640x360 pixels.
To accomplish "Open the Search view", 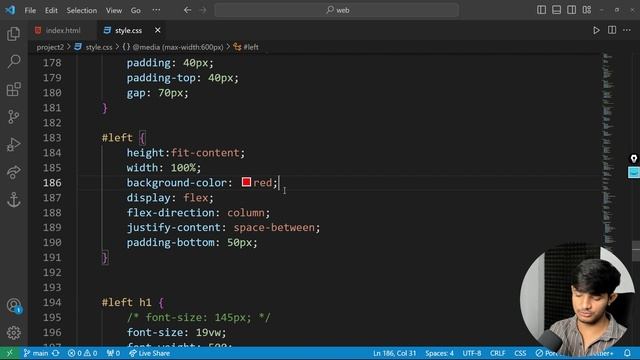I will 13,61.
